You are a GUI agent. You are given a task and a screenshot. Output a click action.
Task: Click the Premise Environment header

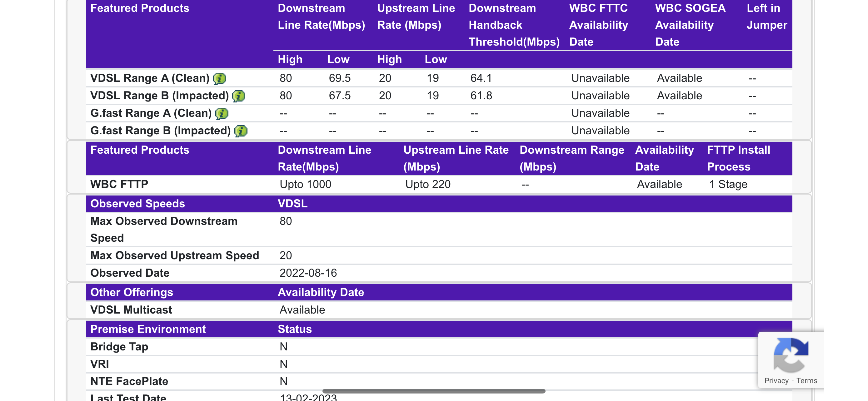pos(148,329)
